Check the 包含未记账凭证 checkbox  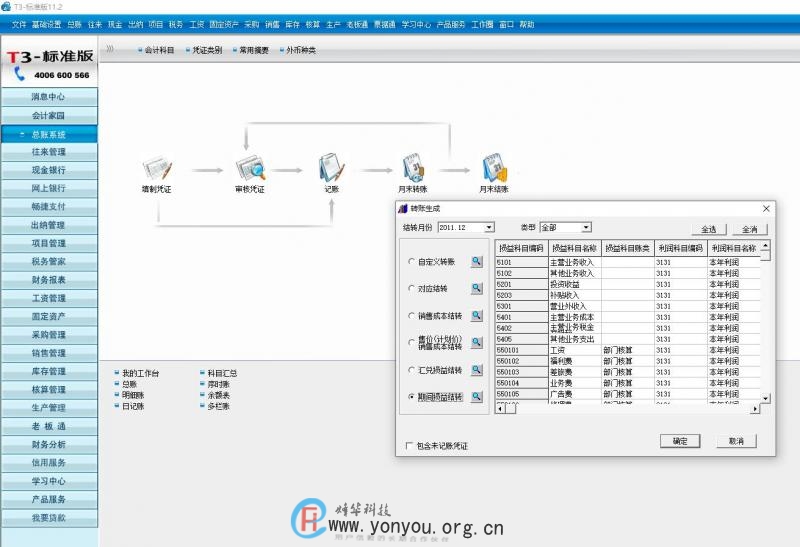click(x=409, y=445)
